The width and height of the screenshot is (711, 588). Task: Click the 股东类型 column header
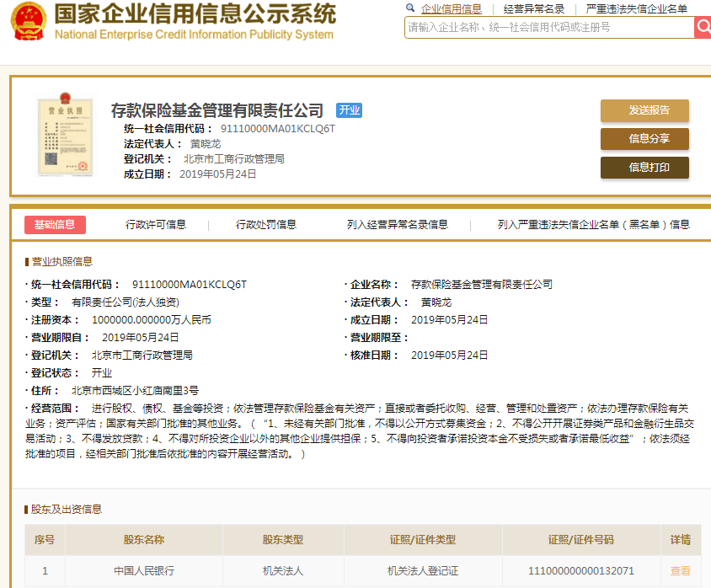pyautogui.click(x=283, y=540)
